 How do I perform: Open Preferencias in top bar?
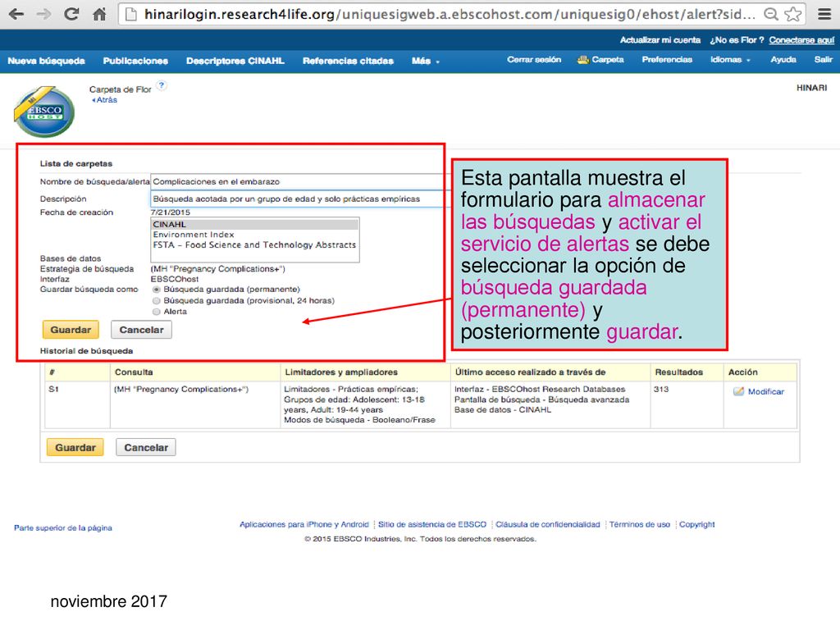tap(667, 59)
